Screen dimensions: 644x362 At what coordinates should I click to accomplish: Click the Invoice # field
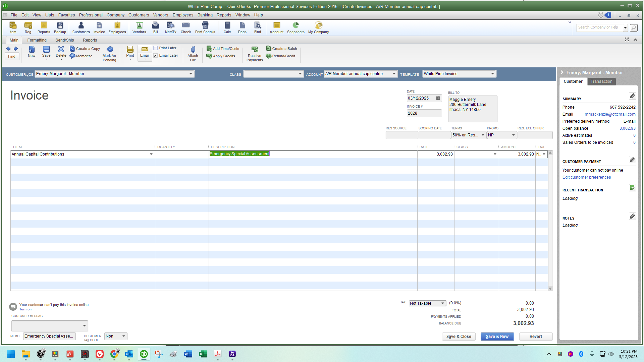coord(424,113)
